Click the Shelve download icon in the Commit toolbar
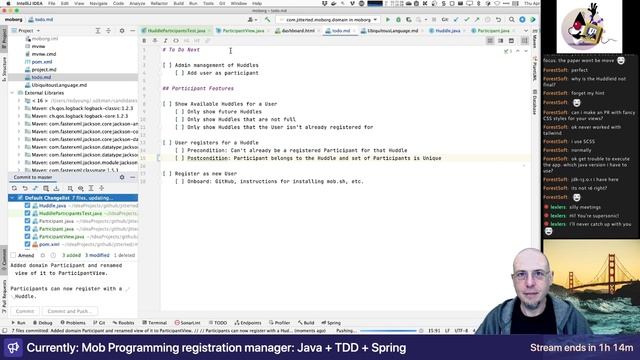 pos(56,188)
